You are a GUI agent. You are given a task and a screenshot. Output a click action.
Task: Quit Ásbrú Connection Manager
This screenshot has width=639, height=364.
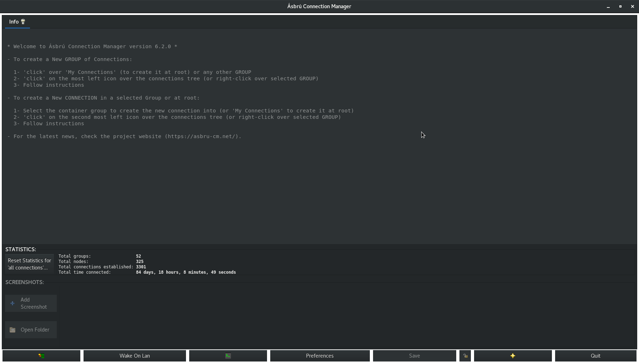595,355
